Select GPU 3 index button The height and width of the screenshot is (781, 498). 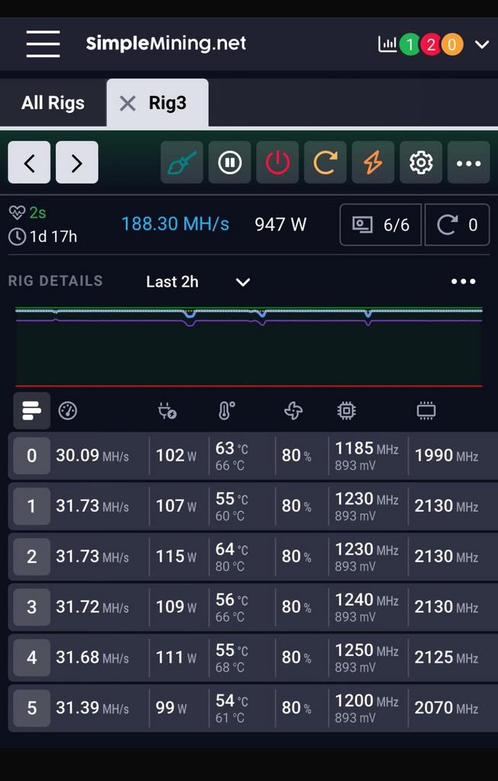(x=31, y=607)
